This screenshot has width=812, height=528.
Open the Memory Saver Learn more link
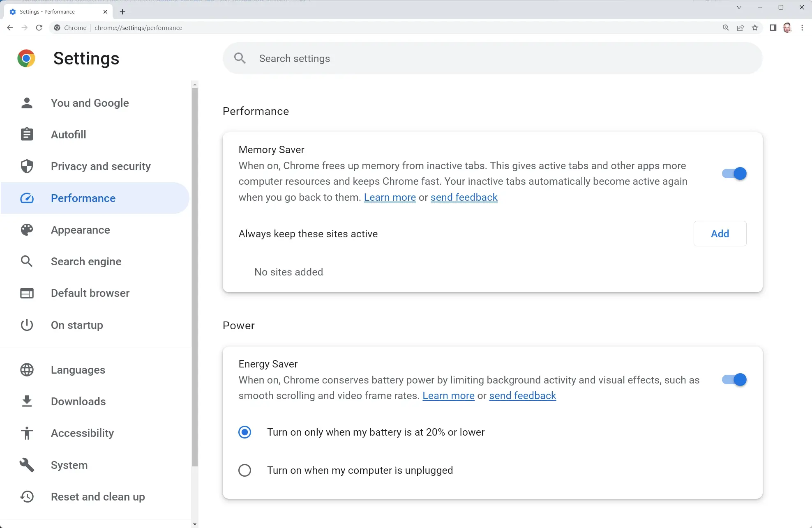pos(390,197)
